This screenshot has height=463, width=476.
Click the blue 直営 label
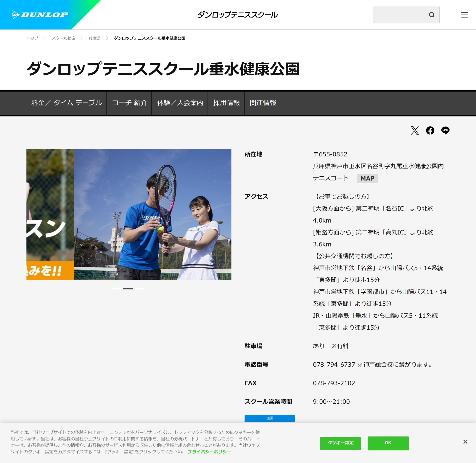(x=270, y=418)
